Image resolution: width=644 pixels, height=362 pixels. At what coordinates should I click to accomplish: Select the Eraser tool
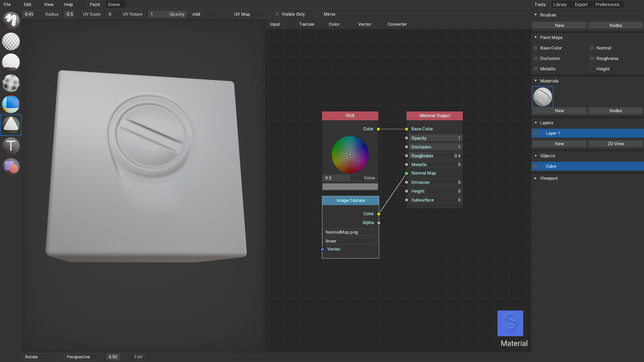coord(10,41)
